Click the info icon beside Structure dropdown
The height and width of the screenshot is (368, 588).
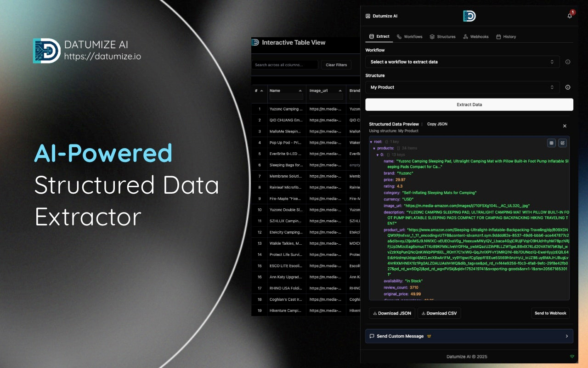[x=568, y=87]
